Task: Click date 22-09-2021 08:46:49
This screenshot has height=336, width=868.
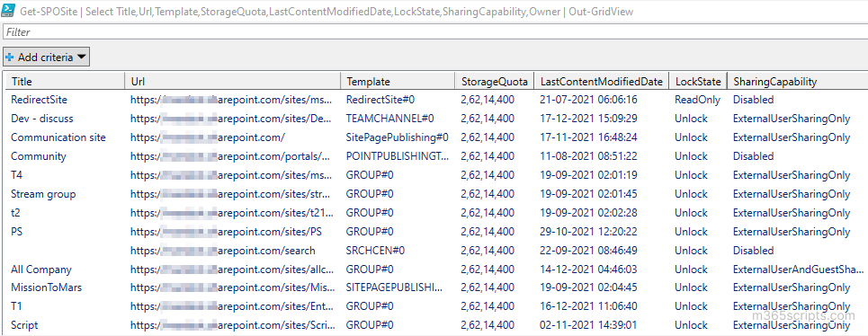Action: 588,251
